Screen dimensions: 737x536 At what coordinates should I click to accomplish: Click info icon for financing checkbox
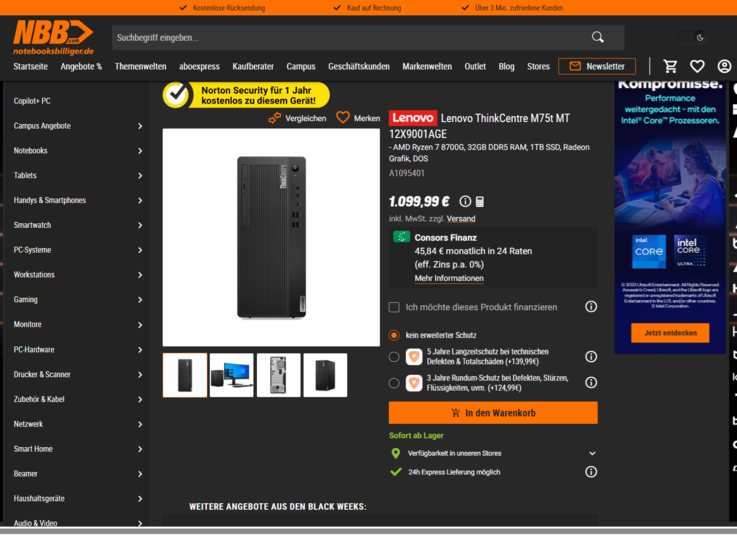click(x=591, y=307)
